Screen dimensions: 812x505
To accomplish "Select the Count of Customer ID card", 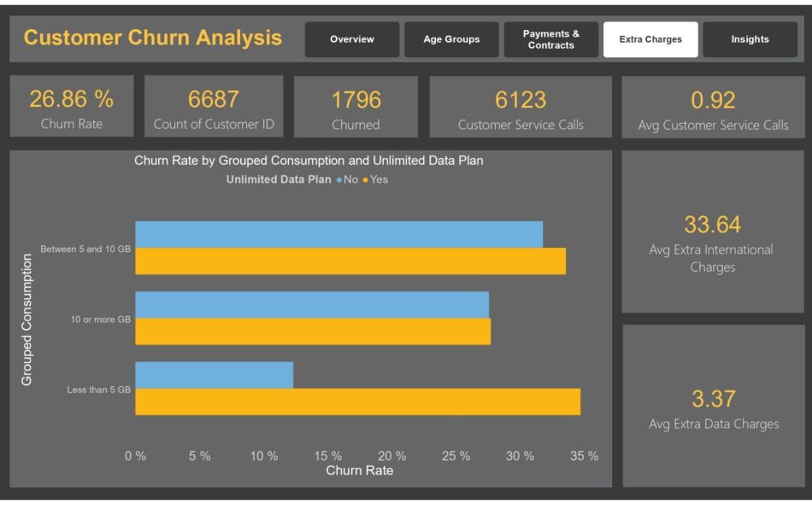I will tap(214, 107).
